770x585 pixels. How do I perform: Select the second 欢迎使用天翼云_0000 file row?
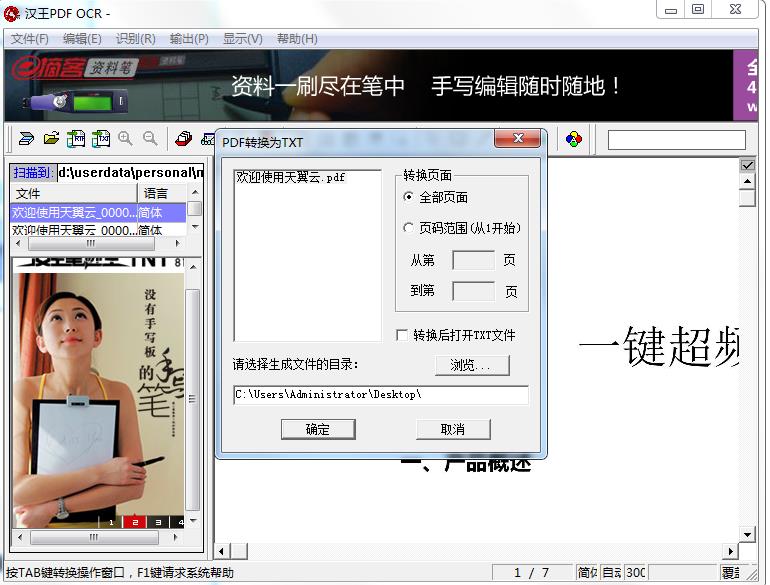pyautogui.click(x=98, y=229)
